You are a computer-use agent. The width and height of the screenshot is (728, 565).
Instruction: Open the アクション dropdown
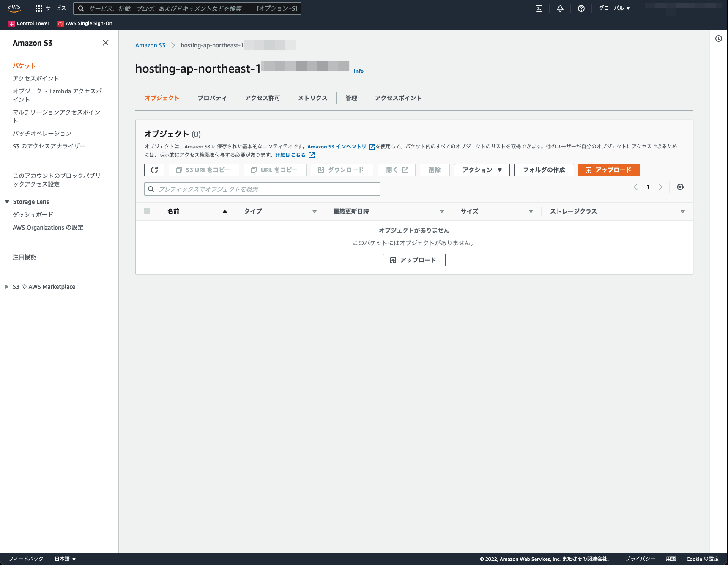(x=482, y=170)
